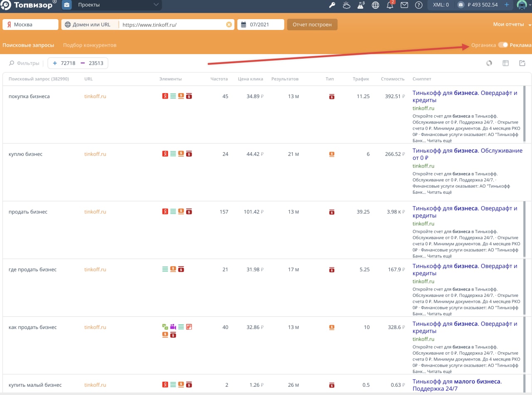Click the globe language icon

375,5
